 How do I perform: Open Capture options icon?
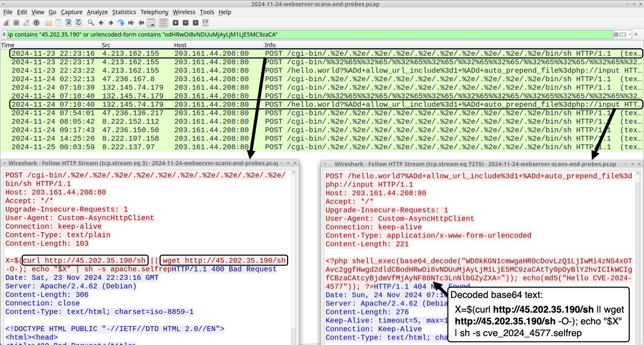point(36,23)
